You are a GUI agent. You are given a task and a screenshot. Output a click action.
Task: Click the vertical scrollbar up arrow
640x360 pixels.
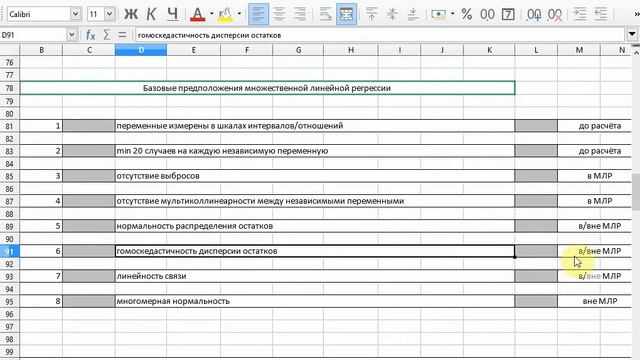tap(636, 52)
